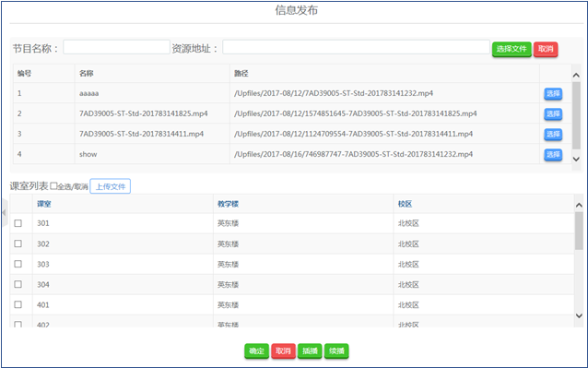588x368 pixels.
Task: Click the 节目名称 input field
Action: click(116, 47)
